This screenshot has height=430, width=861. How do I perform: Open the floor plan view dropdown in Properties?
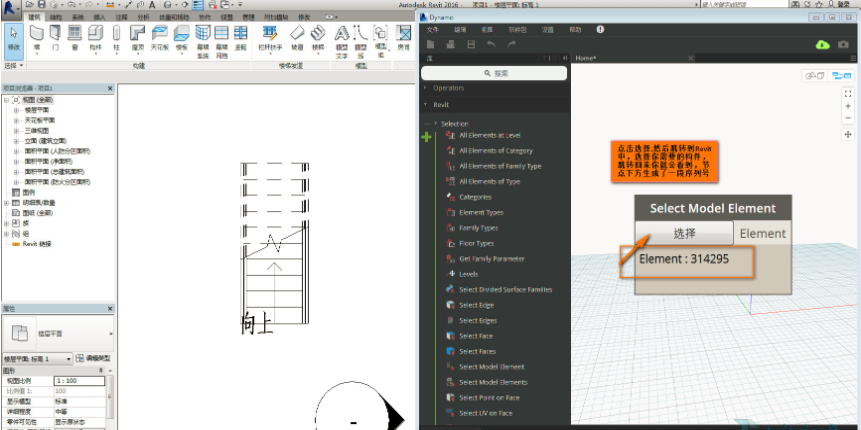coord(37,359)
